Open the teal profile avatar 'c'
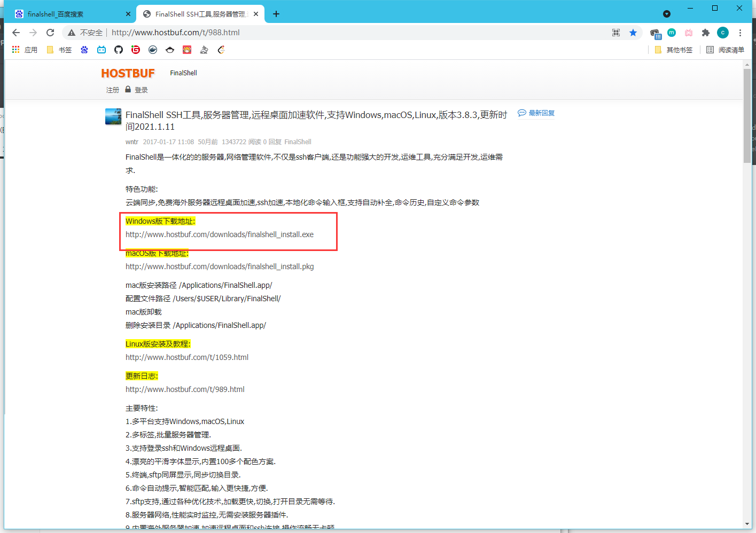The width and height of the screenshot is (756, 533). 722,33
